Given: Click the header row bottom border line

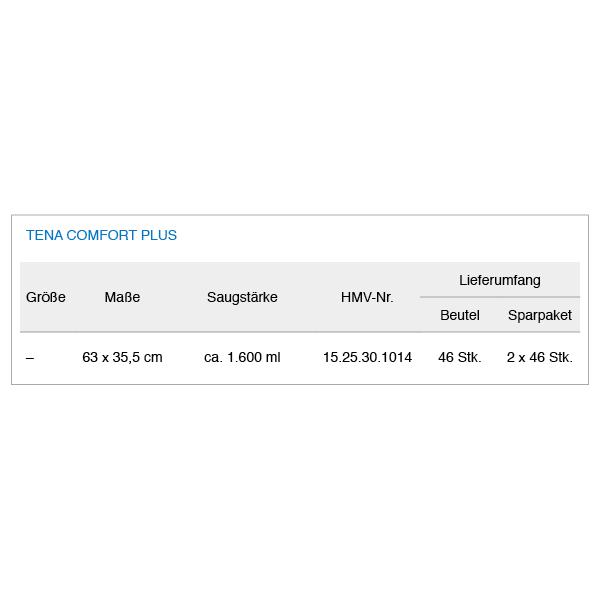Looking at the screenshot, I should [300, 332].
